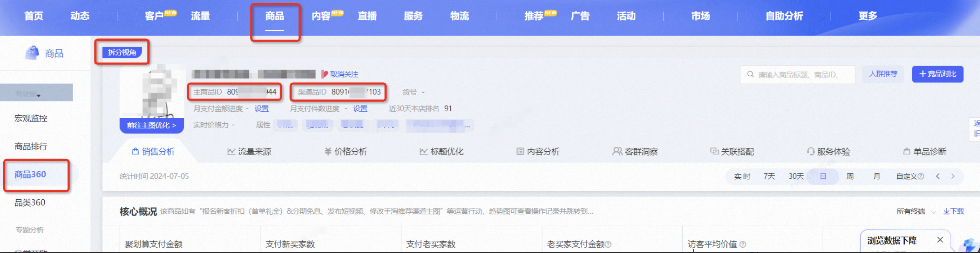Open 宏观监控 in the sidebar
This screenshot has height=253, width=980.
(31, 118)
